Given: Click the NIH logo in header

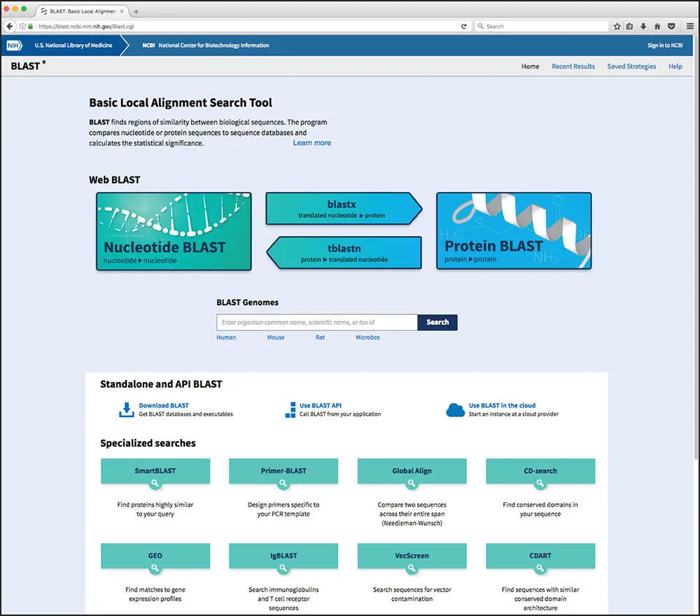Looking at the screenshot, I should pyautogui.click(x=14, y=45).
